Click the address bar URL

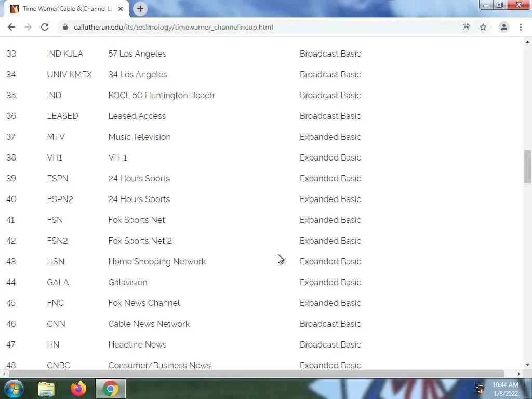pos(174,27)
